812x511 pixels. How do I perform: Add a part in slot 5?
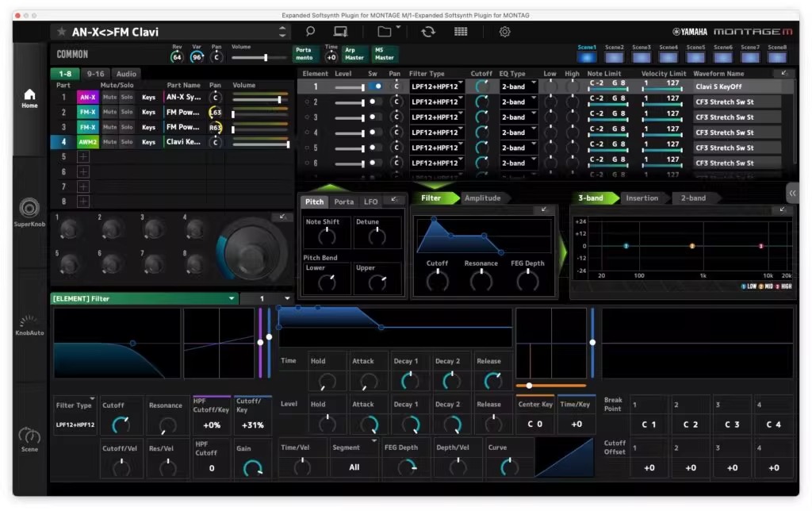(x=82, y=156)
